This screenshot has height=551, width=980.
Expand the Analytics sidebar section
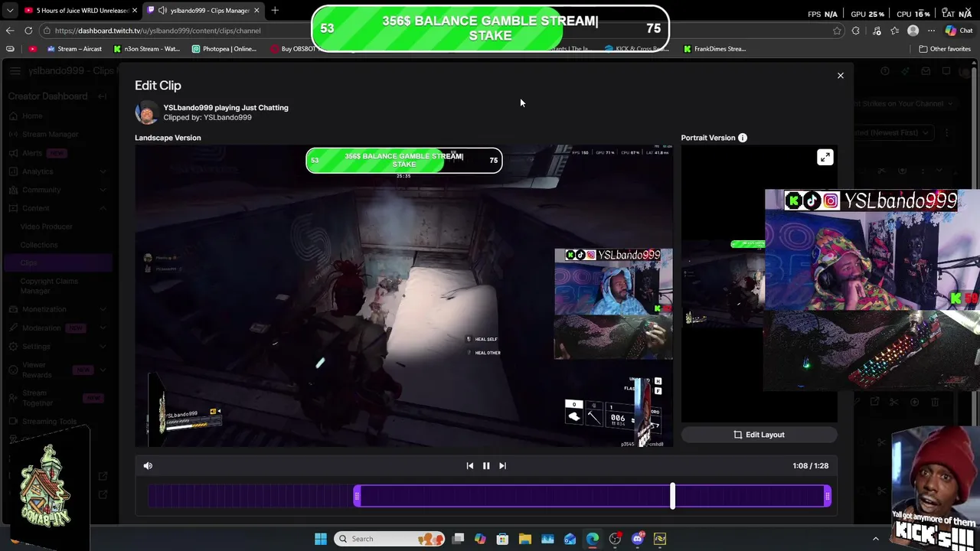[103, 171]
